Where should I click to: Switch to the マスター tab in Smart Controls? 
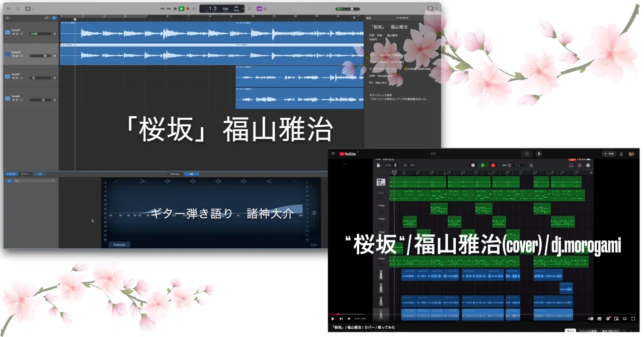25,174
